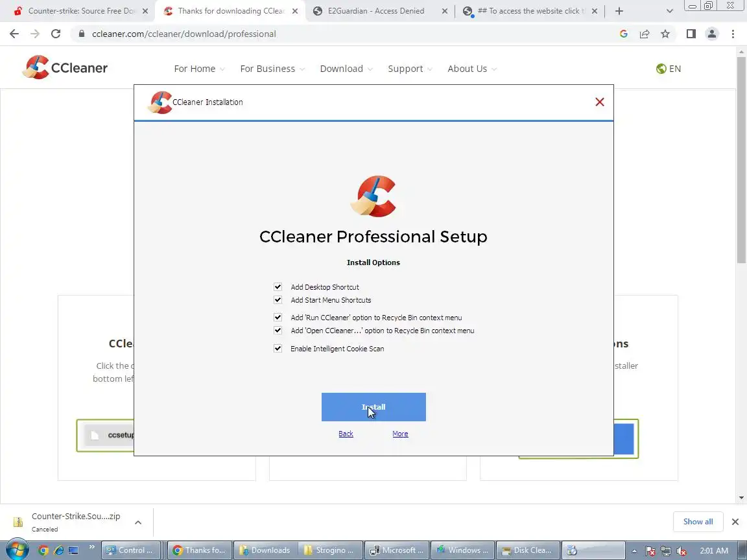Toggle 'Run CCleaner' Recycle Bin context menu checkbox
Viewport: 747px width, 560px height.
click(278, 317)
